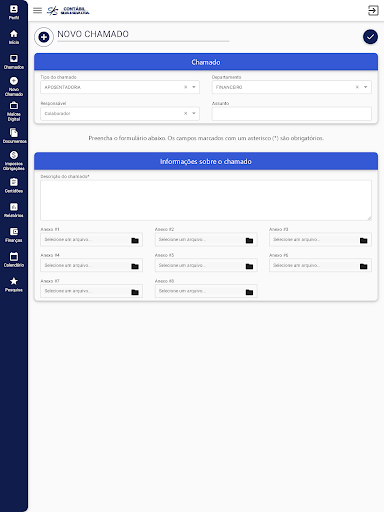The height and width of the screenshot is (512, 384).
Task: Browse file for Anexo #1
Action: point(135,240)
